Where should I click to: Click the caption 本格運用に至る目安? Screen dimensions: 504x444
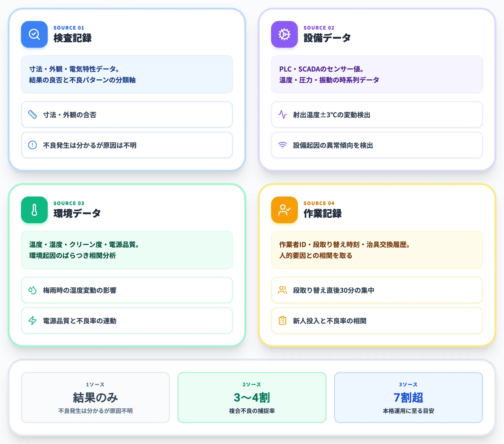(x=408, y=411)
